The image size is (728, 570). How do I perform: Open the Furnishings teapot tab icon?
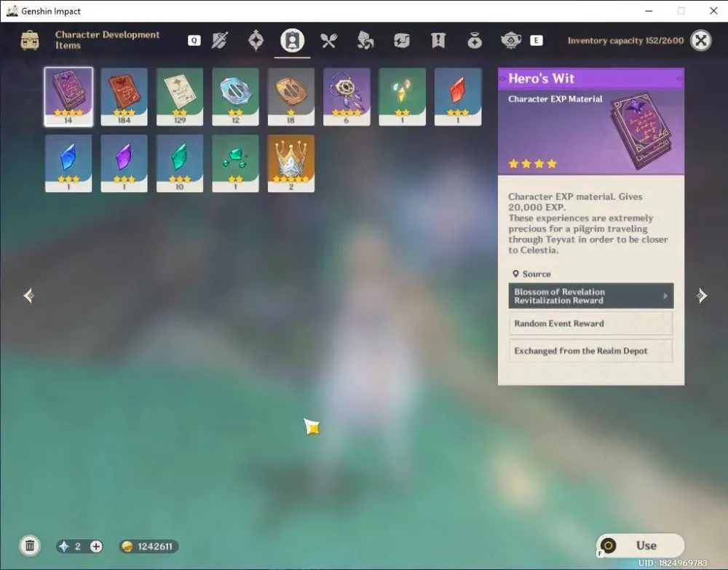511,41
